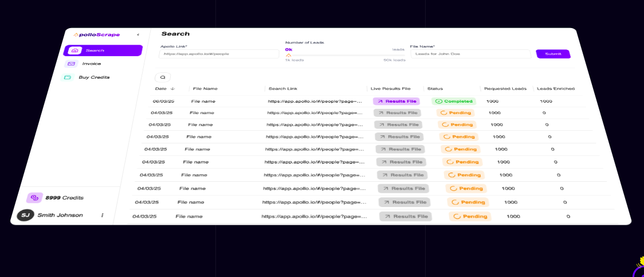Focus the Apollo Link input field
The height and width of the screenshot is (277, 644).
(219, 54)
